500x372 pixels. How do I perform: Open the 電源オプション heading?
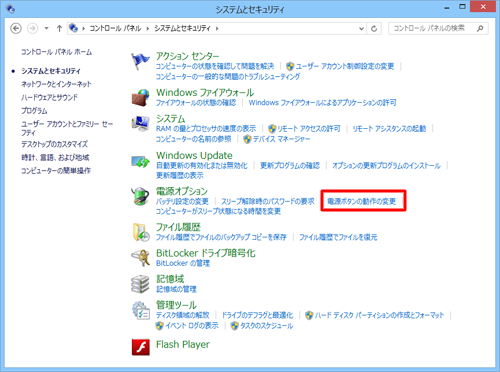[182, 191]
